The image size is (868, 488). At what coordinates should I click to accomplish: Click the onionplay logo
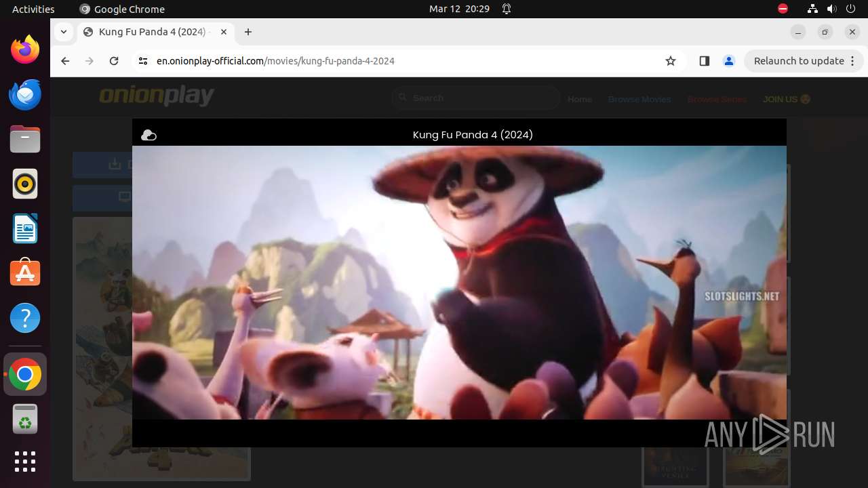coord(157,96)
